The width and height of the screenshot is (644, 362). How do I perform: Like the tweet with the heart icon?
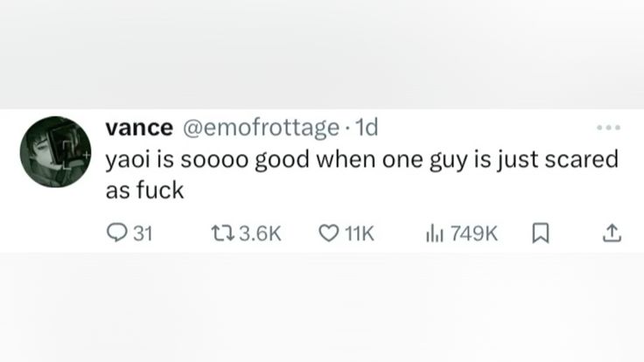pyautogui.click(x=328, y=233)
